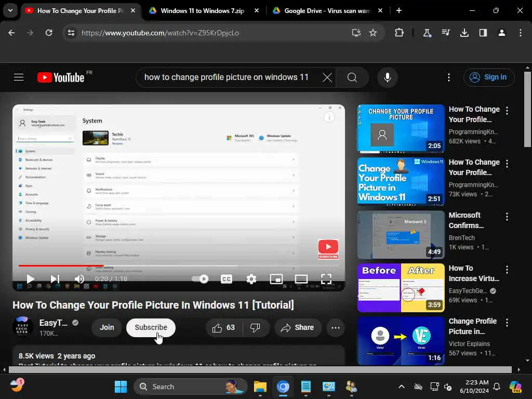Mute the video volume speaker icon
The image size is (532, 399).
click(x=79, y=279)
